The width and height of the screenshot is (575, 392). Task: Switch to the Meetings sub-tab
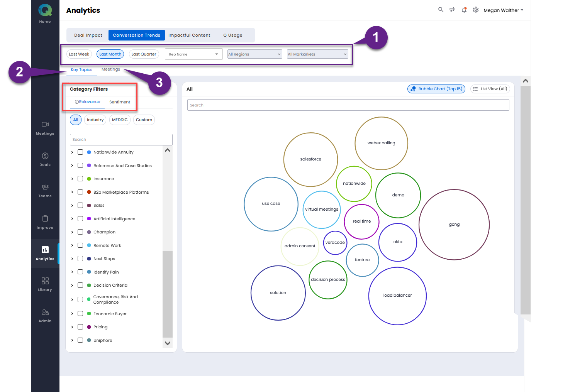click(x=111, y=69)
